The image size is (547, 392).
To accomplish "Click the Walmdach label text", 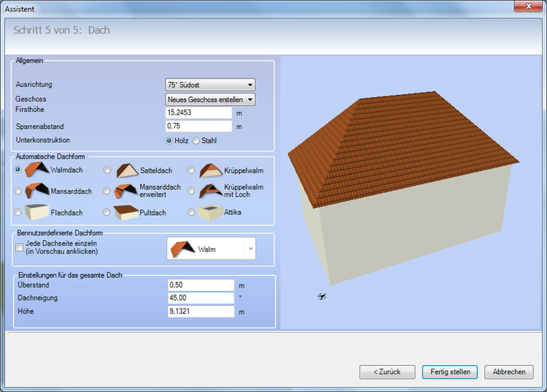I will click(x=66, y=170).
